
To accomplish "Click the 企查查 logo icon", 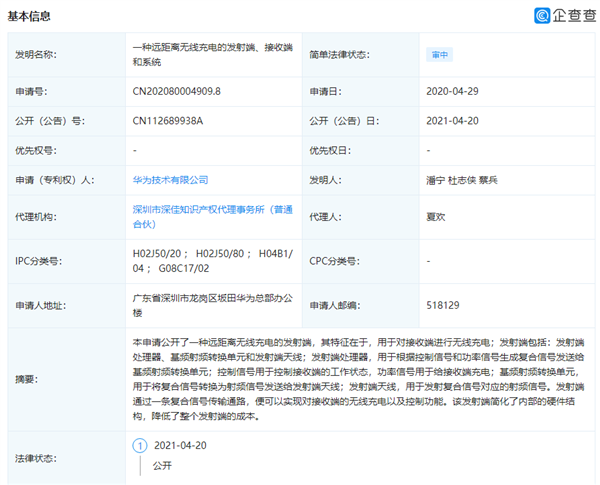I will point(542,16).
